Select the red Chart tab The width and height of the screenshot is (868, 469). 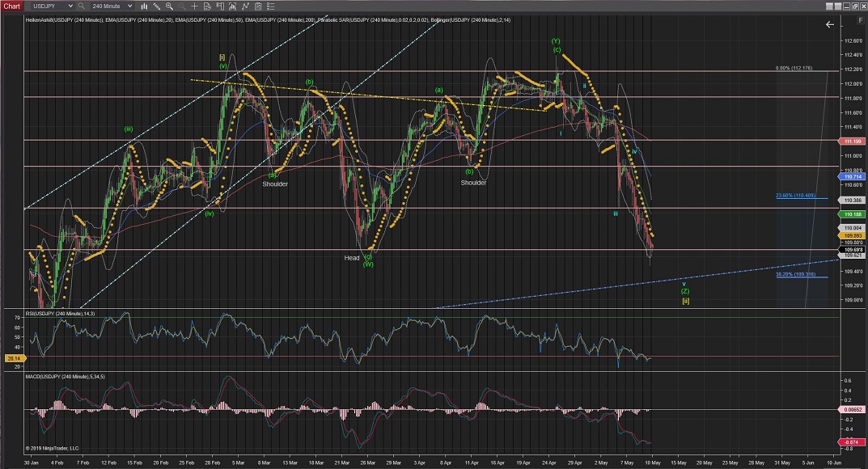point(11,6)
